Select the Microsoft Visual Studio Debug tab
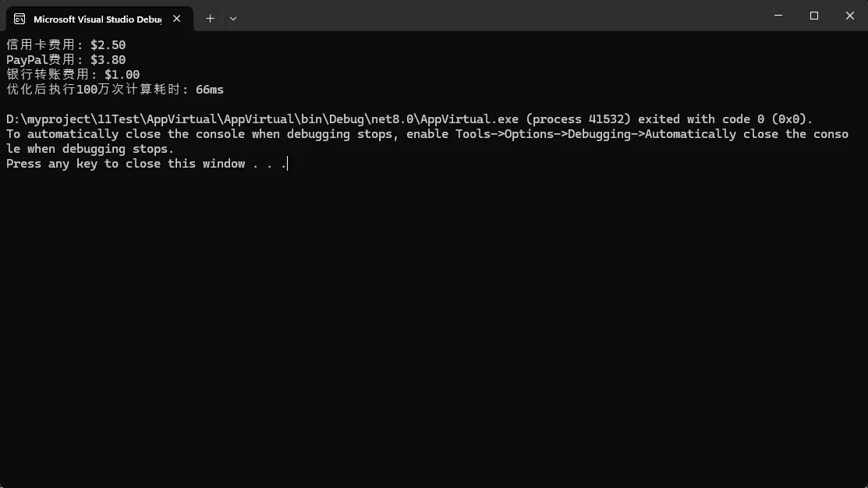This screenshot has width=868, height=488. point(97,19)
